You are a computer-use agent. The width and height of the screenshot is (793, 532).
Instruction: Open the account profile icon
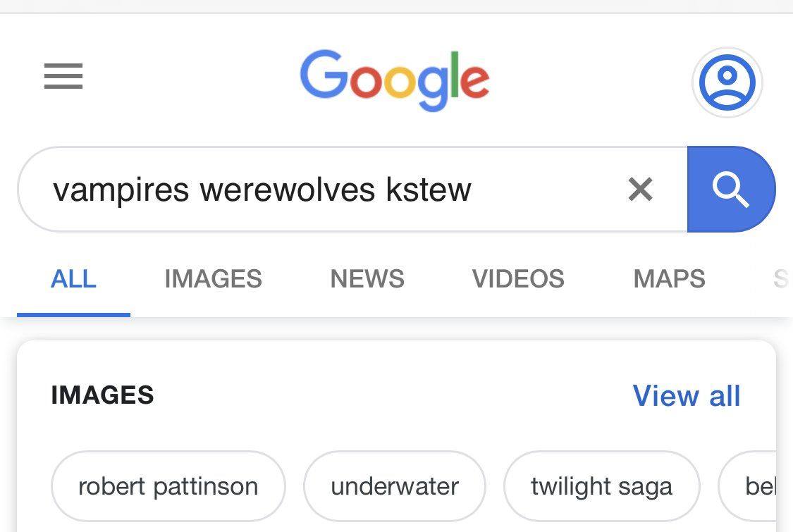point(727,82)
